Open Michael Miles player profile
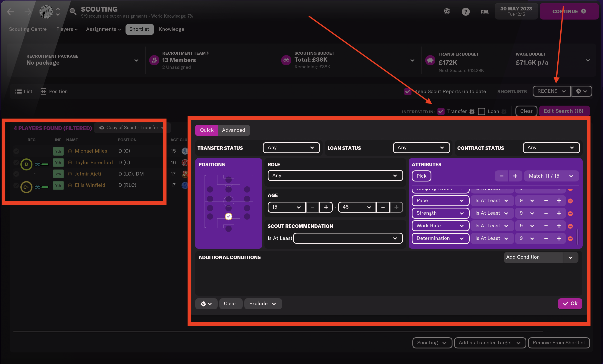603x364 pixels. click(91, 151)
